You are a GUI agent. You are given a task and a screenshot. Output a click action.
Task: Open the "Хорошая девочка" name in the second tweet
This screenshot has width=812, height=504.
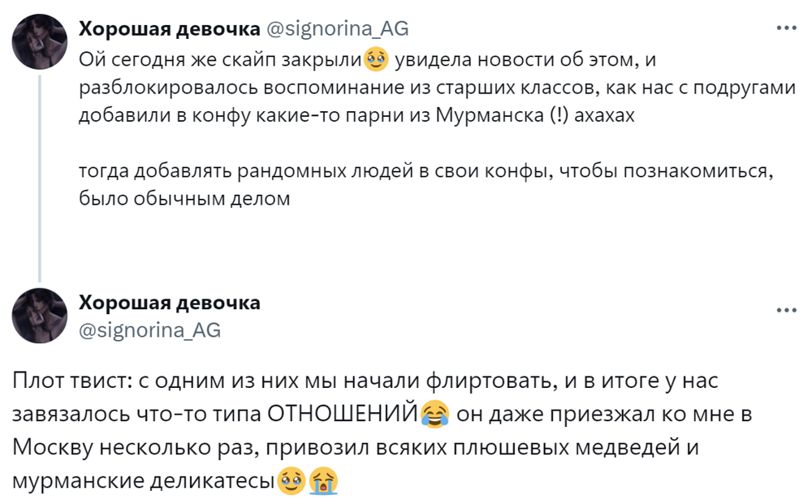click(x=169, y=304)
